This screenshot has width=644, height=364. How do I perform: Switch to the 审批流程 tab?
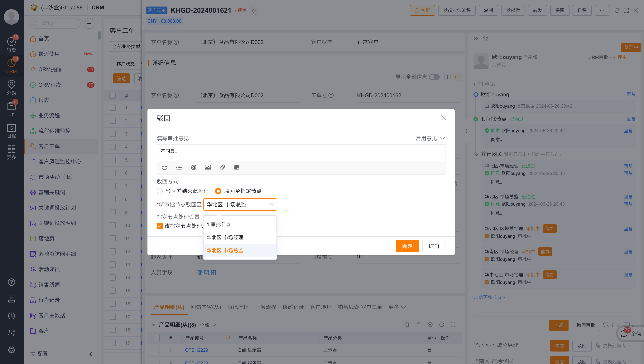238,307
